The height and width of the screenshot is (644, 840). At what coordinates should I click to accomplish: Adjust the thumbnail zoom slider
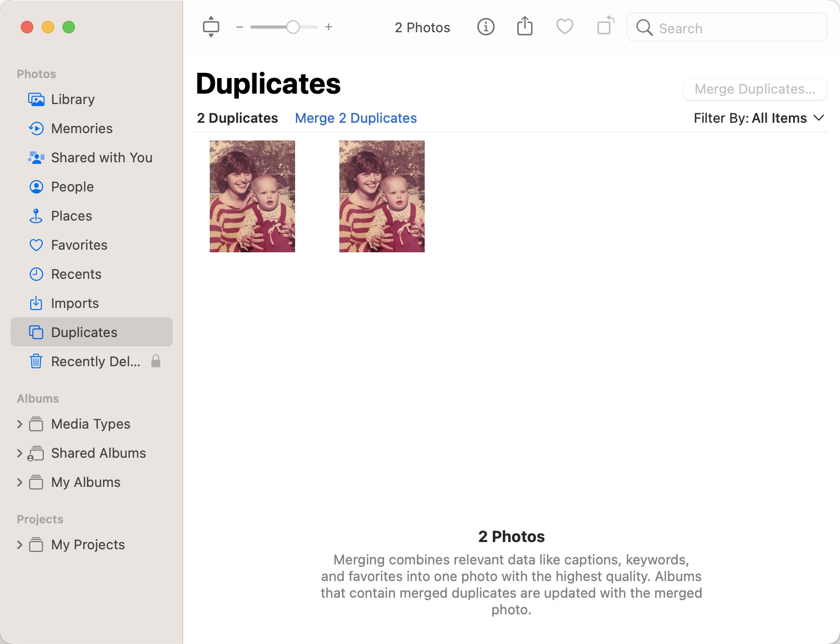point(292,27)
